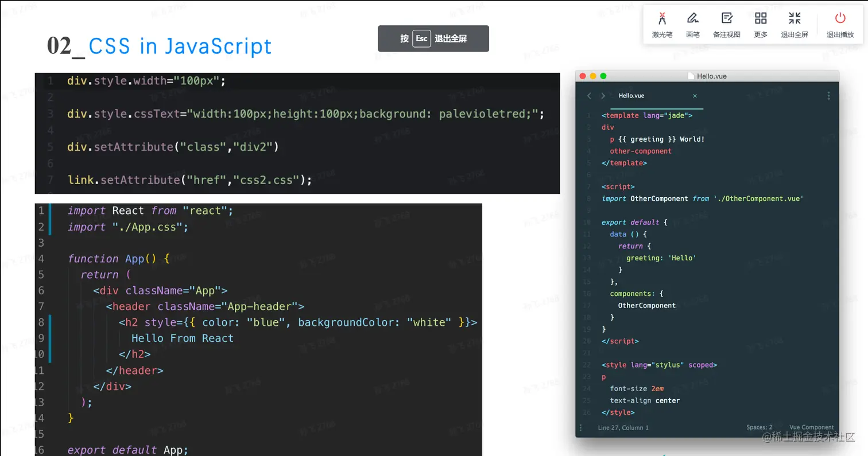The image size is (868, 456).
Task: Open the 更多 (more) options grid
Action: (x=761, y=25)
